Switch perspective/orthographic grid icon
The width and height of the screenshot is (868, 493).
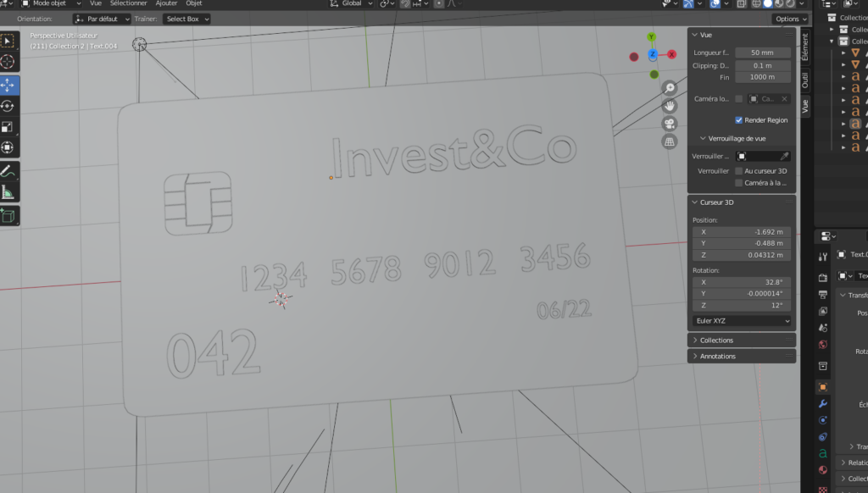pyautogui.click(x=670, y=141)
